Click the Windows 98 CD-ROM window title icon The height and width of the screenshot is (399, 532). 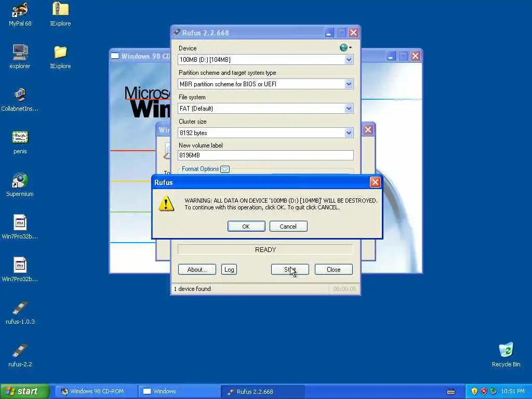click(x=115, y=56)
